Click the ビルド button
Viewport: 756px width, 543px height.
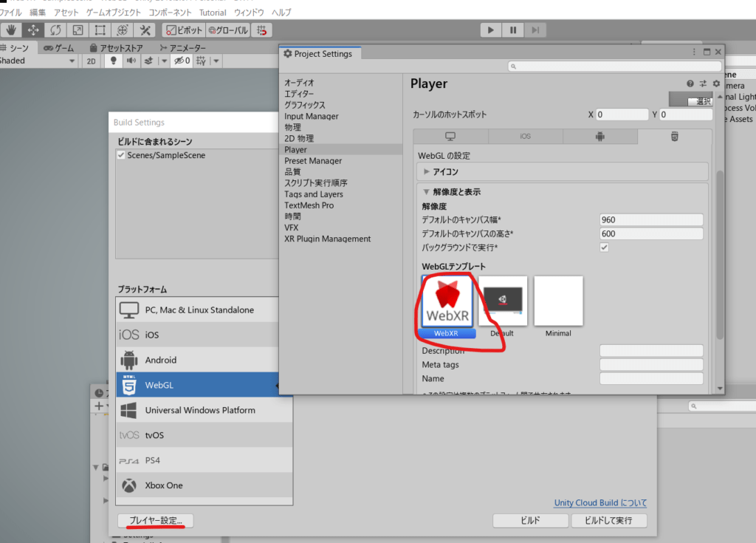pyautogui.click(x=529, y=521)
